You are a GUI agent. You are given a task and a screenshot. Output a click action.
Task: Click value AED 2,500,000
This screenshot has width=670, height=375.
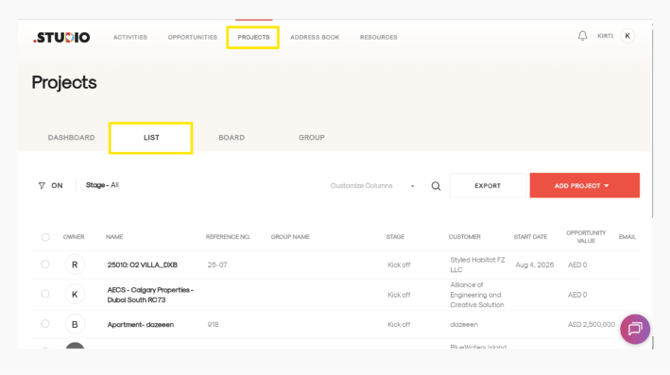coord(591,325)
